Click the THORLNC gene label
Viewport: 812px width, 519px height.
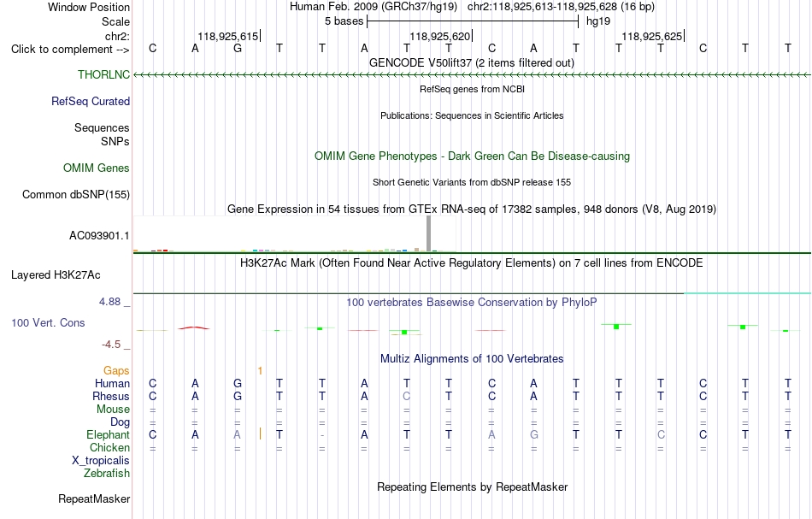[x=103, y=74]
